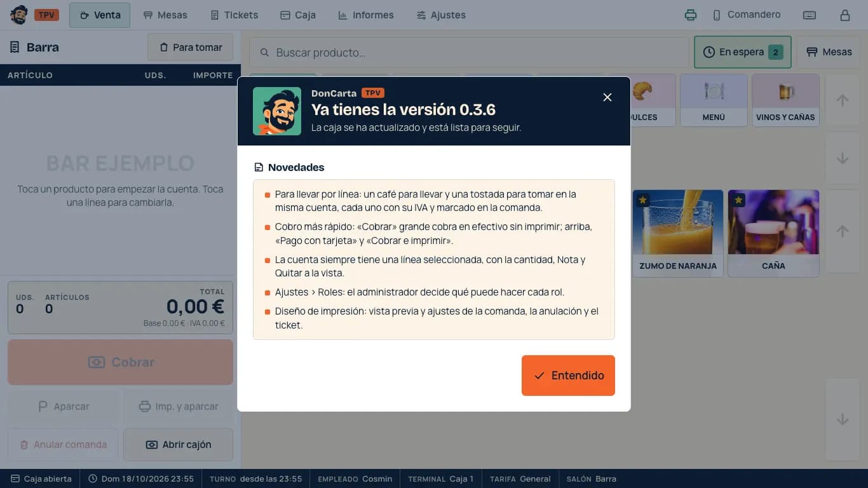This screenshot has height=488, width=868.
Task: Click EMPLEADO Cosmin in status bar
Action: coord(355,478)
